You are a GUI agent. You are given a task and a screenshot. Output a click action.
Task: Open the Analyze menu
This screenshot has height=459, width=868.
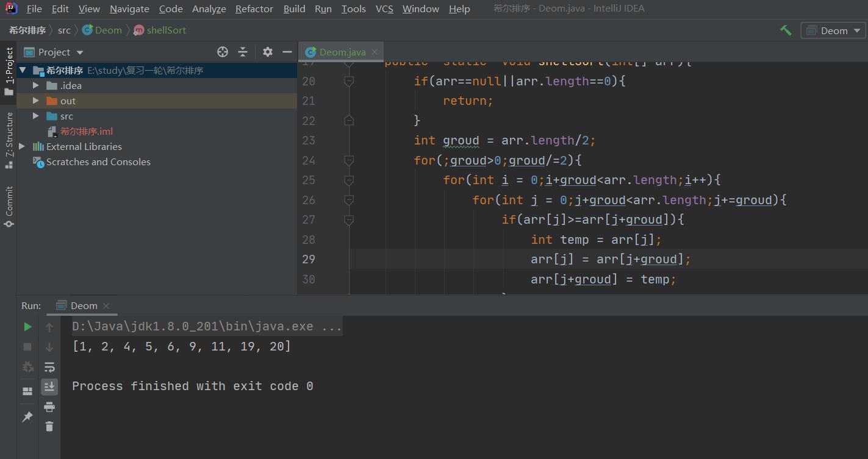tap(209, 9)
